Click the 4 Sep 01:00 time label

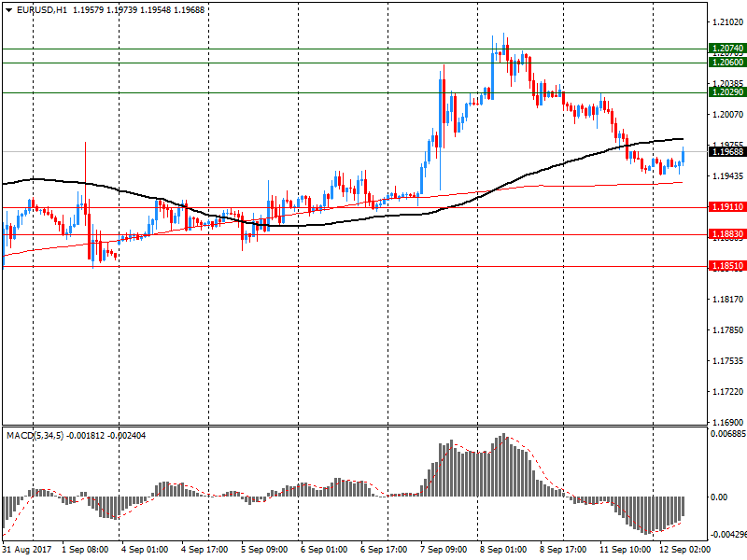[145, 550]
